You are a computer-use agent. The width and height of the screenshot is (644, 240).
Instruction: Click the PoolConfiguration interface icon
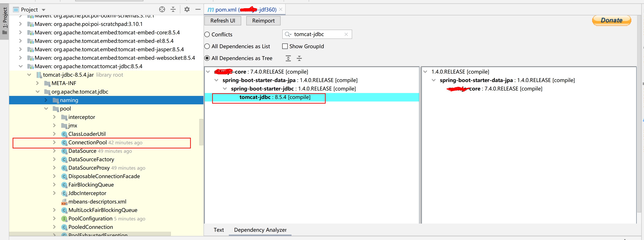coord(64,219)
